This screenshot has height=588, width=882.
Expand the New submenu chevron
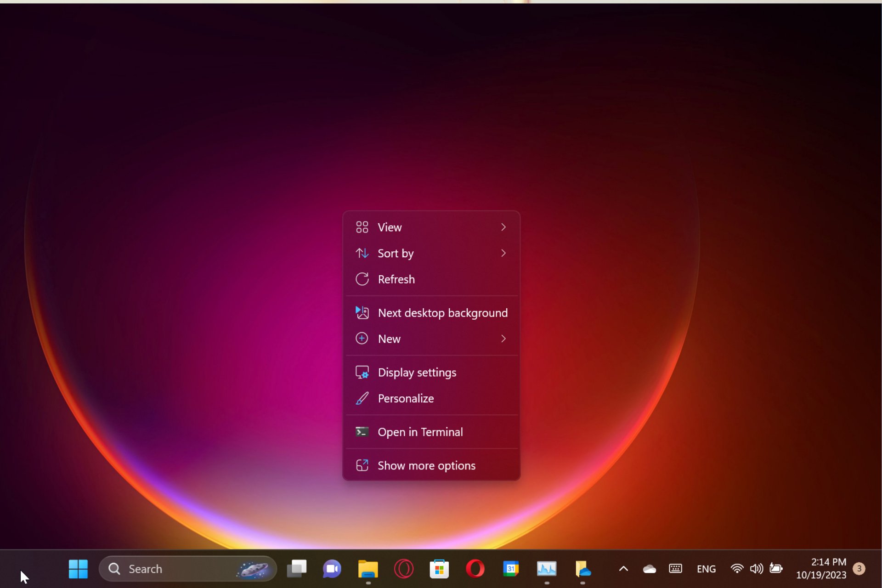pyautogui.click(x=503, y=339)
